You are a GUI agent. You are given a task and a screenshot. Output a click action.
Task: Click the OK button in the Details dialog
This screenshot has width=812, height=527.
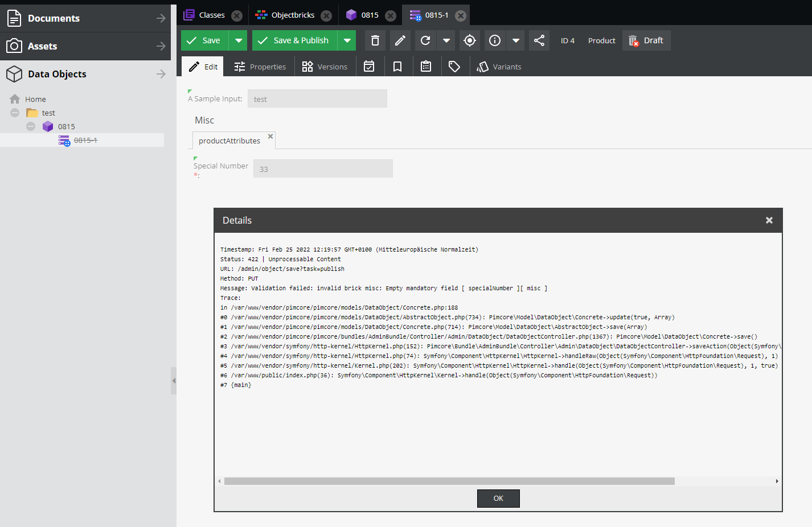click(498, 498)
